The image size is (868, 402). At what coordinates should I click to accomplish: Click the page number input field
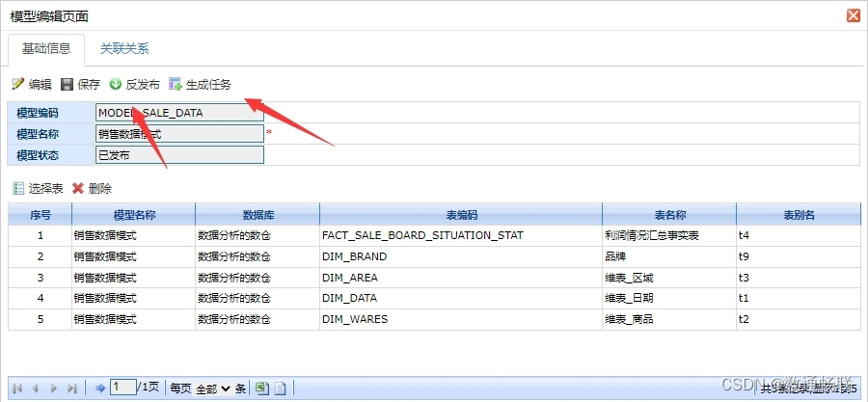point(122,388)
